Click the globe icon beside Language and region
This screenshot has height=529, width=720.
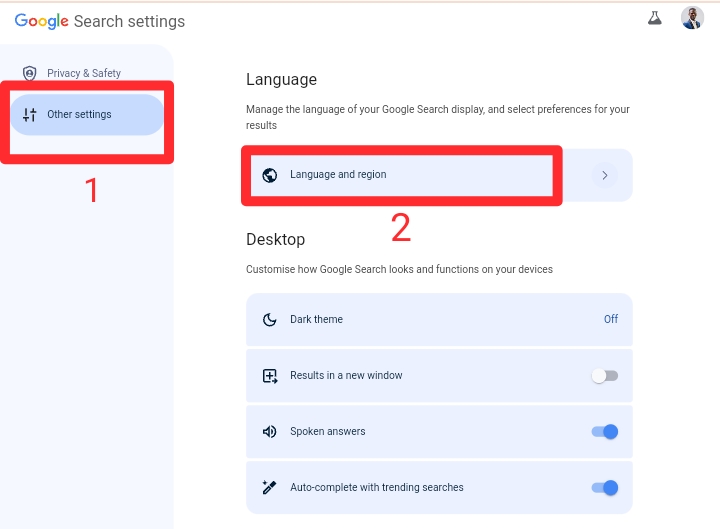tap(270, 175)
